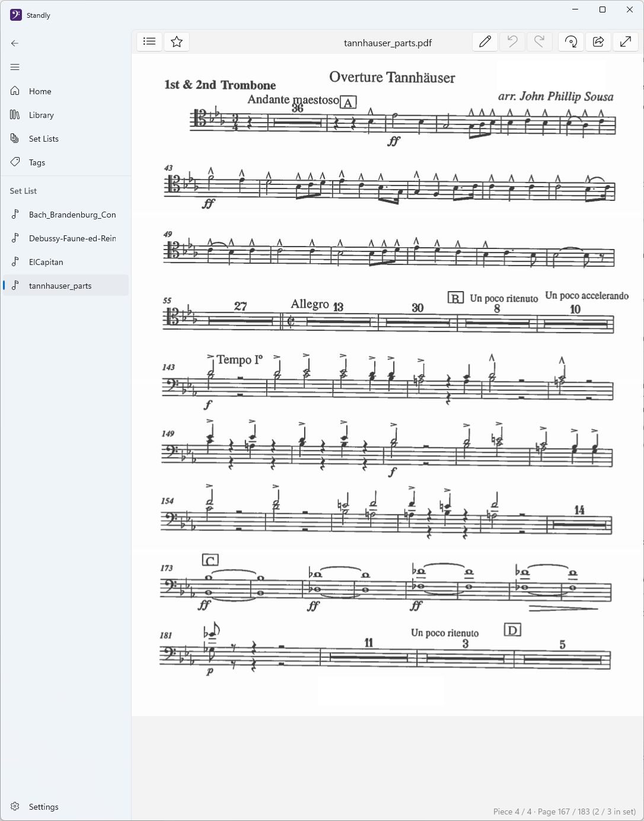
Task: Open the Home page
Action: click(x=65, y=91)
